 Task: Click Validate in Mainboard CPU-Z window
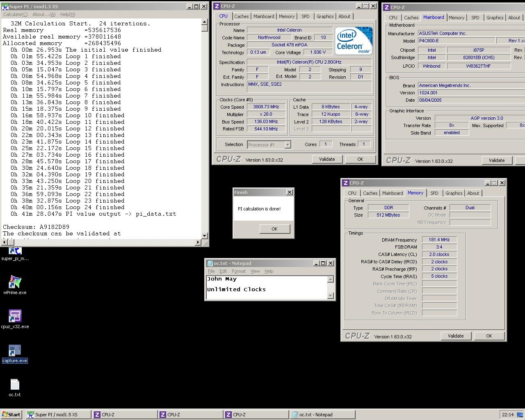[497, 160]
